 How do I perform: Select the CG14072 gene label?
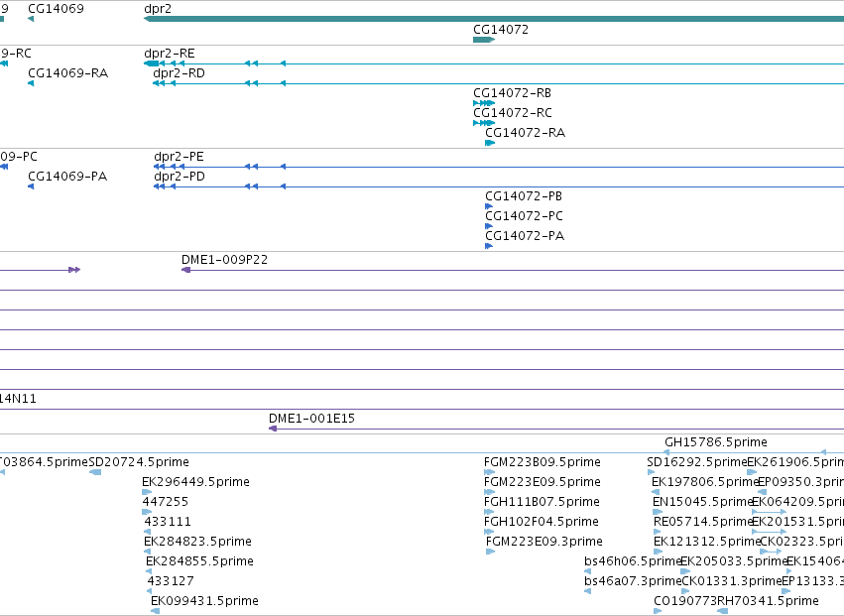point(501,30)
